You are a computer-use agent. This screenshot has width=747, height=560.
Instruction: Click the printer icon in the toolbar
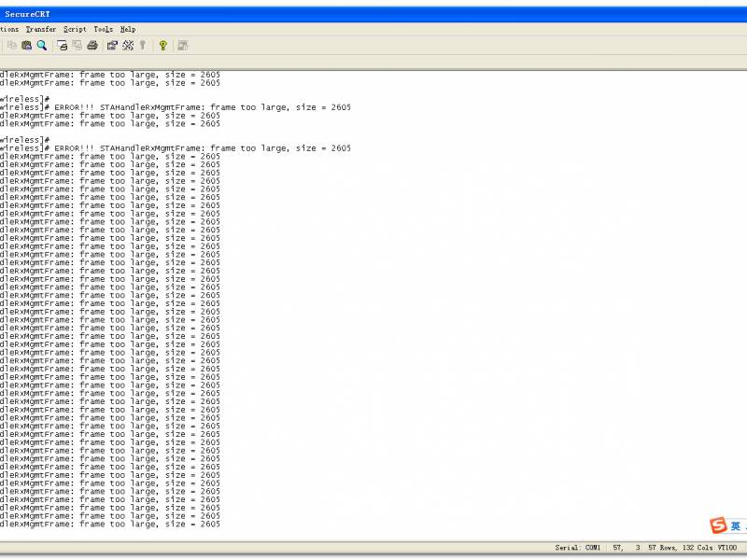click(x=92, y=45)
